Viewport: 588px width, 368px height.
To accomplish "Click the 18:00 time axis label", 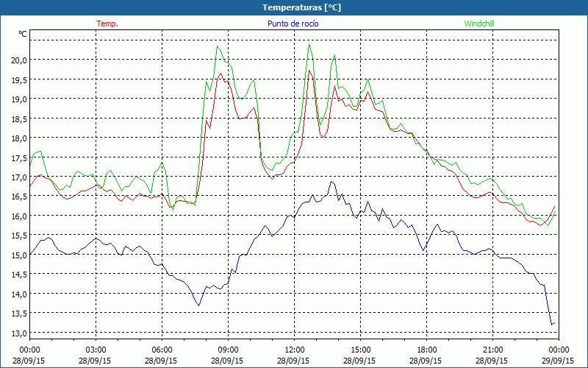I will [x=426, y=350].
